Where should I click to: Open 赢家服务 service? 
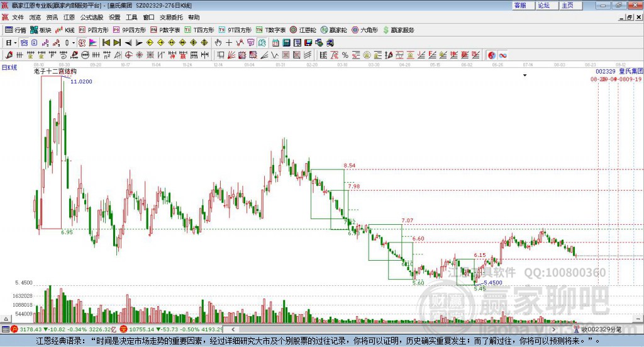[398, 30]
